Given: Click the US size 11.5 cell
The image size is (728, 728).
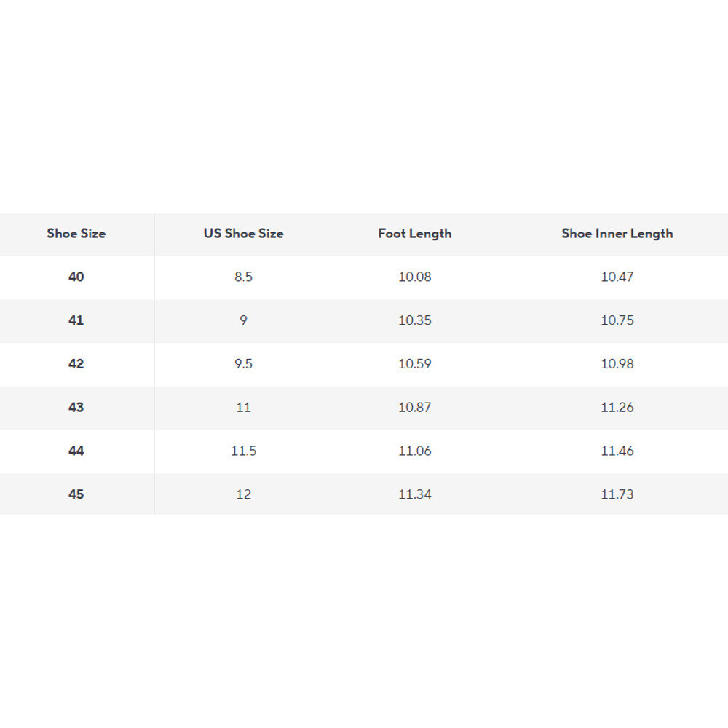Looking at the screenshot, I should pyautogui.click(x=243, y=451).
